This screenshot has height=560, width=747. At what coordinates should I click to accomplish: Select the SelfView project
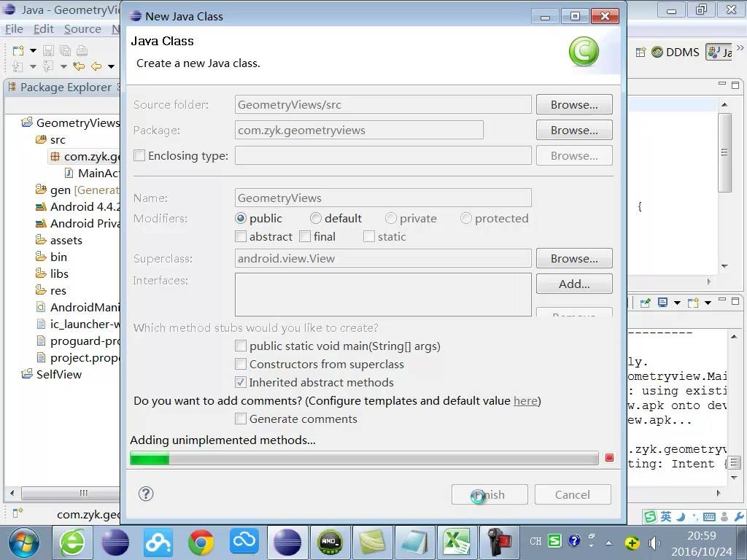pyautogui.click(x=52, y=374)
